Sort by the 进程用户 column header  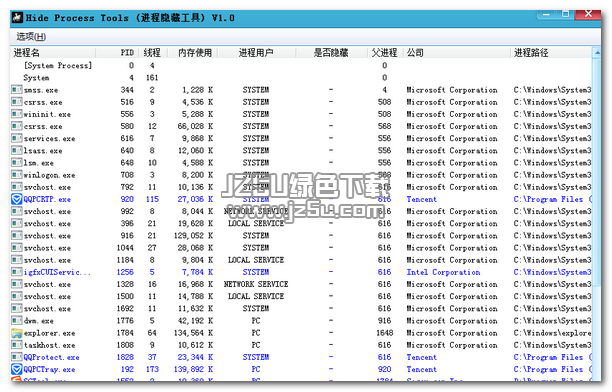click(x=256, y=53)
